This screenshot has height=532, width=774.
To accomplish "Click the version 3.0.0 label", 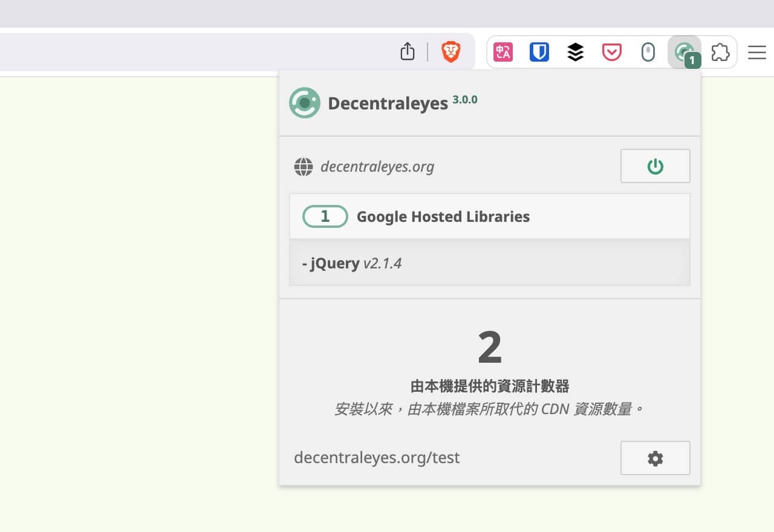I will (465, 100).
